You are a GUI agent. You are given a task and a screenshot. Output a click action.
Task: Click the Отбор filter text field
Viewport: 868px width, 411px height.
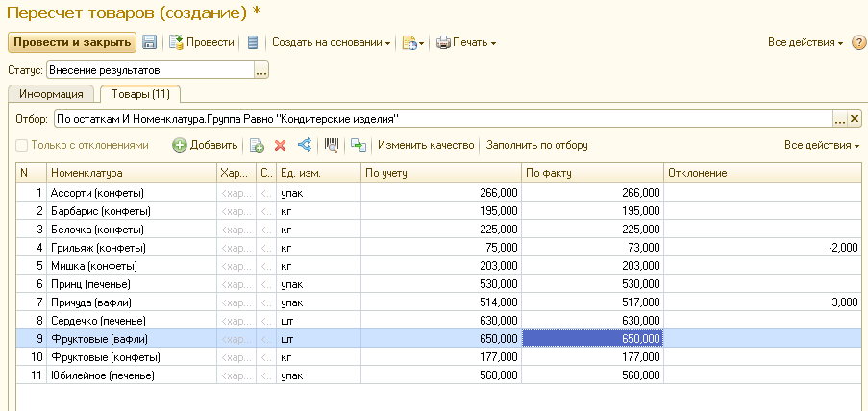coord(444,119)
